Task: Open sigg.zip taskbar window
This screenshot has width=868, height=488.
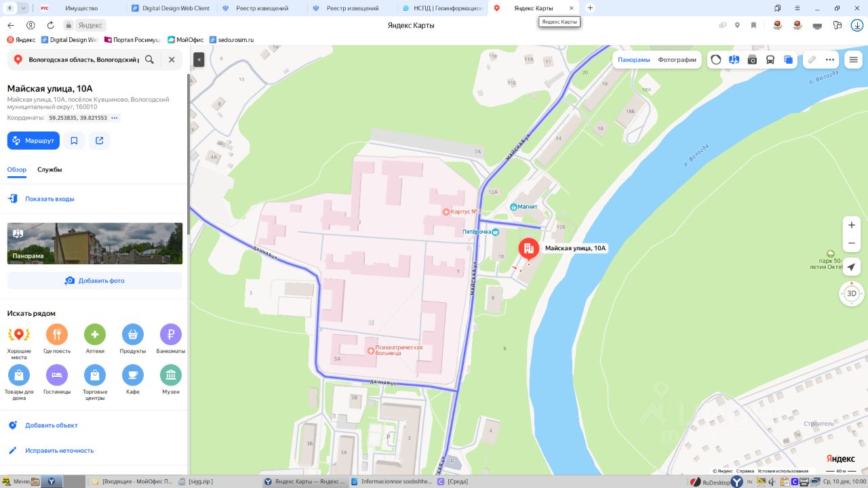Action: click(196, 482)
